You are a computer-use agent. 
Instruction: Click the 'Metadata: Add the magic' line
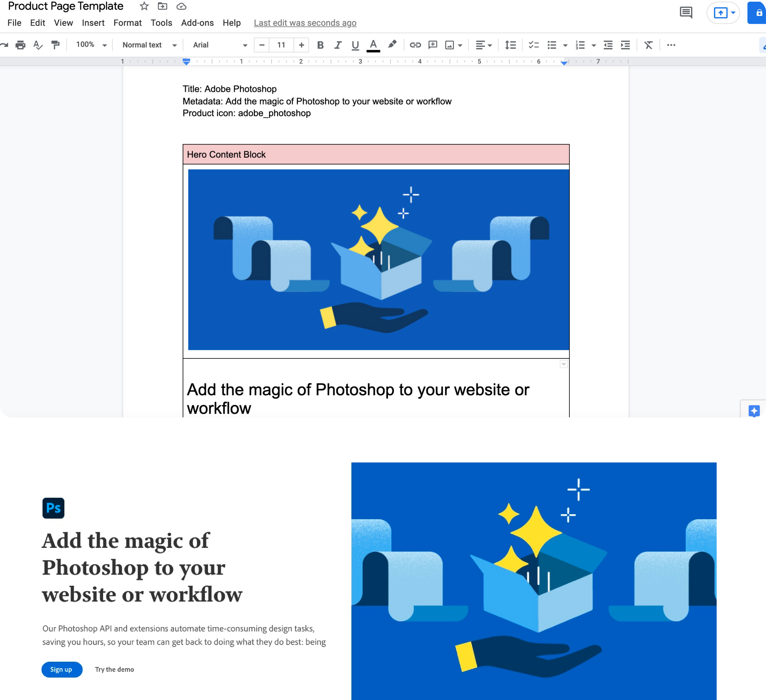tap(317, 101)
